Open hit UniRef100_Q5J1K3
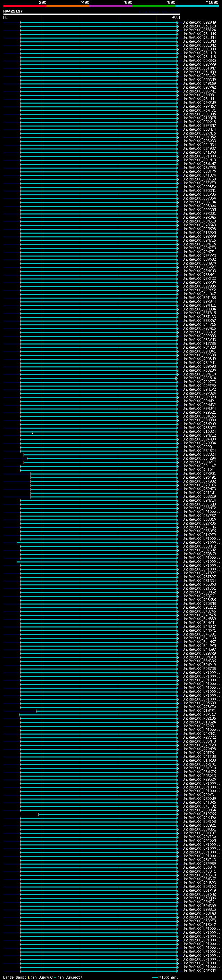 coord(199,26)
